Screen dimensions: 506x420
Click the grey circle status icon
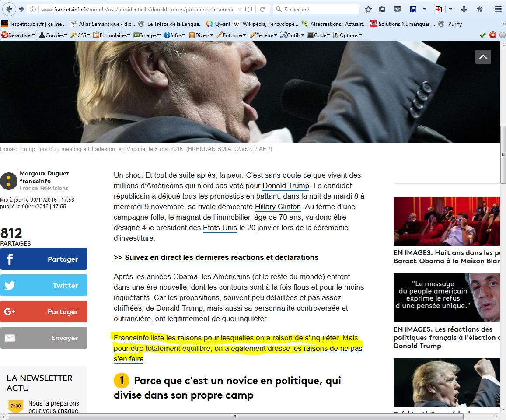point(503,35)
